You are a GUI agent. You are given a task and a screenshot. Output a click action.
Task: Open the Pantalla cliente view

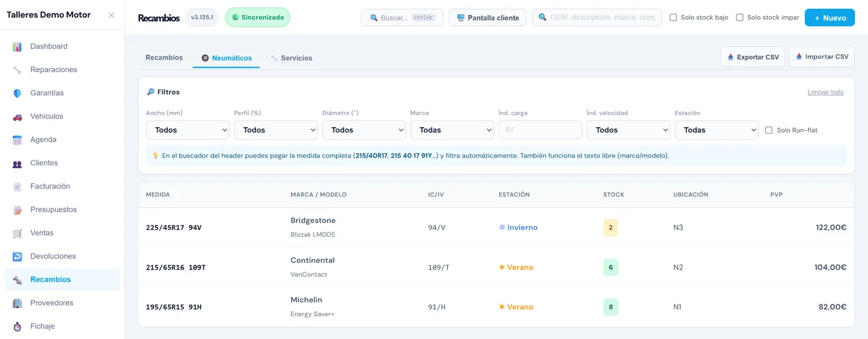coord(487,17)
